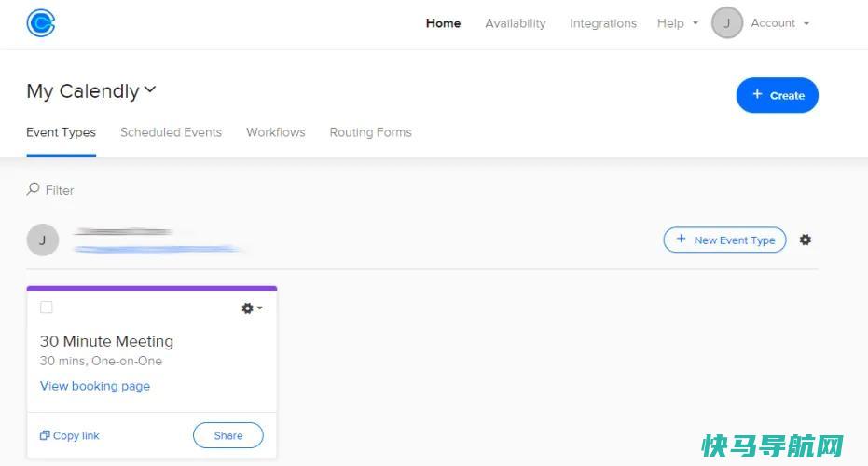Image resolution: width=868 pixels, height=466 pixels.
Task: Click the user J avatar beside blurred name
Action: (43, 240)
